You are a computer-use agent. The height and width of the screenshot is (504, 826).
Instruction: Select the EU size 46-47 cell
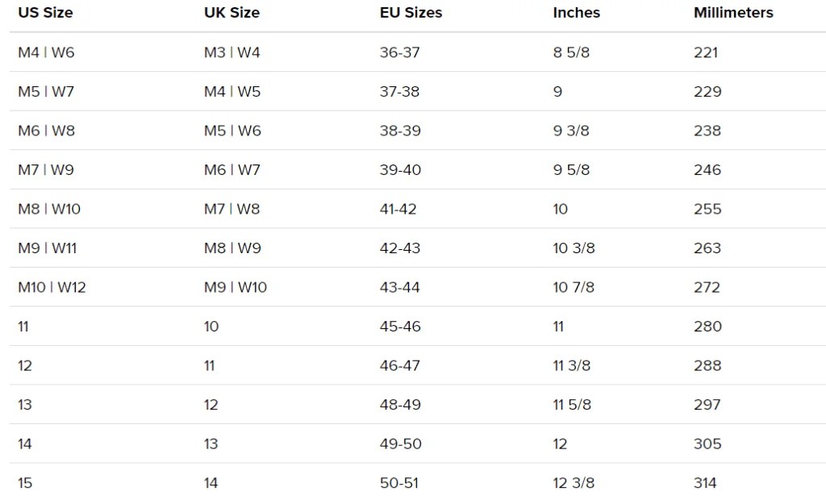tap(399, 365)
